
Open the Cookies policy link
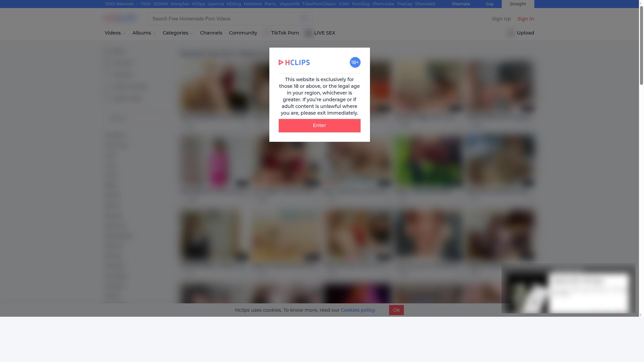click(x=358, y=310)
